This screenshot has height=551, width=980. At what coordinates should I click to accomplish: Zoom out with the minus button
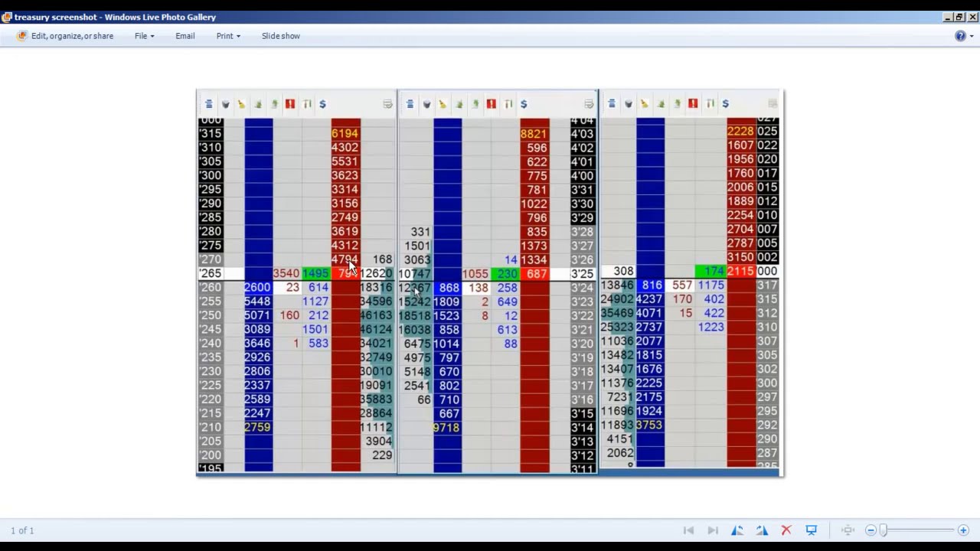(x=871, y=530)
